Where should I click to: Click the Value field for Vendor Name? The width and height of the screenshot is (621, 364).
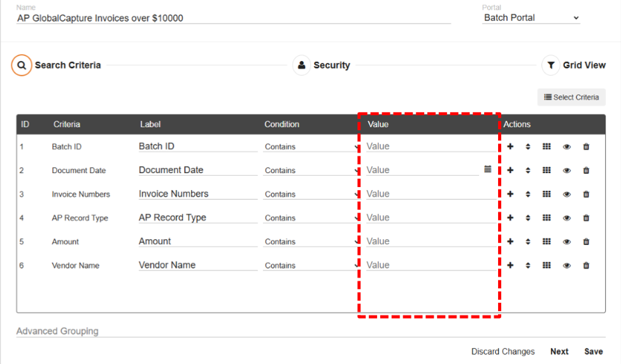pos(431,265)
